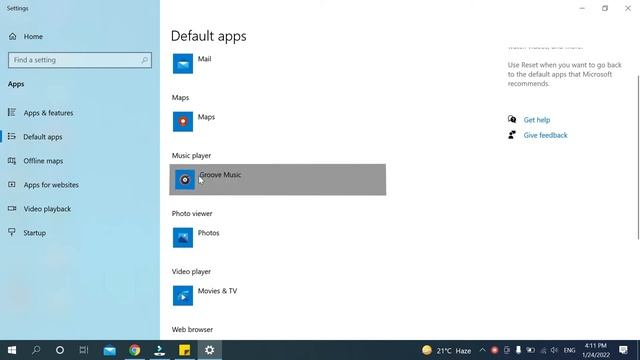Click the red recording tray icon
Viewport: 640px width, 360px height.
pos(494,350)
